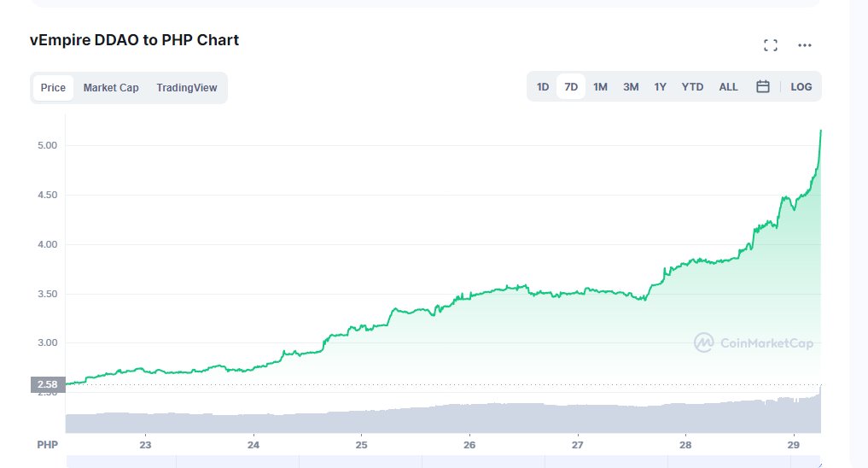Image resolution: width=868 pixels, height=468 pixels.
Task: Switch to the TradingView tab
Action: tap(187, 87)
